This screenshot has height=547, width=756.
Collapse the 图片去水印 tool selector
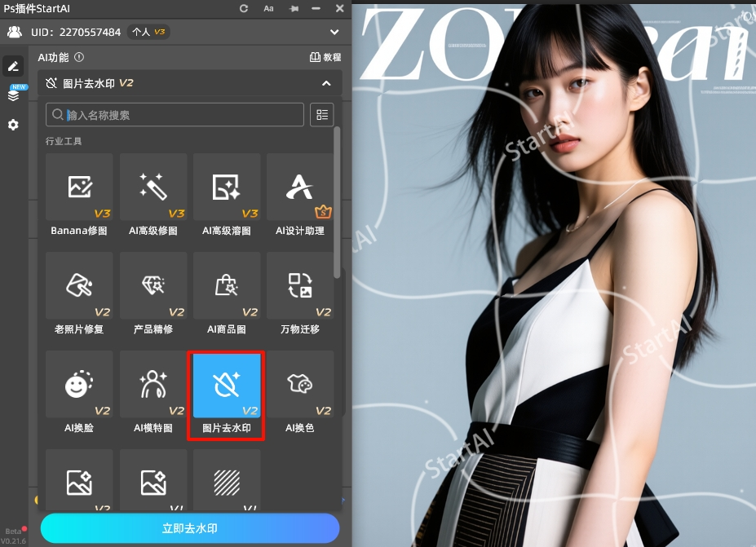tap(326, 83)
